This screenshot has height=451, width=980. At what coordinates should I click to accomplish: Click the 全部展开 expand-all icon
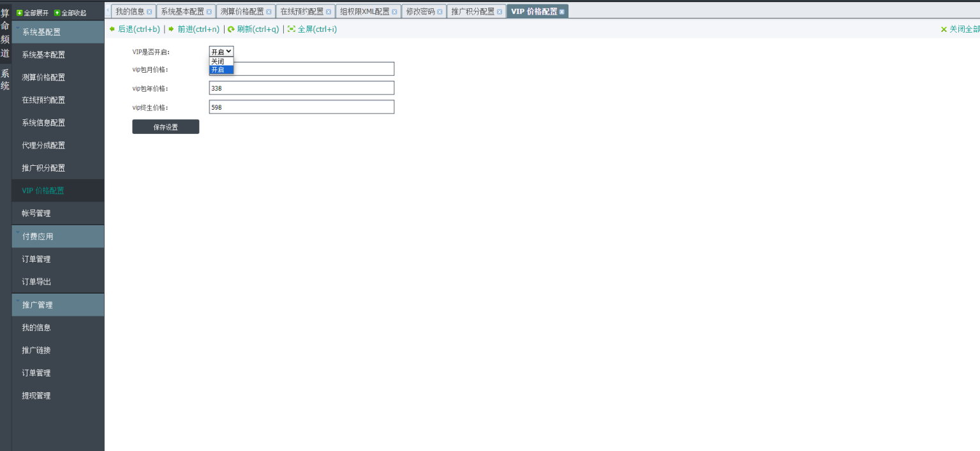(19, 13)
